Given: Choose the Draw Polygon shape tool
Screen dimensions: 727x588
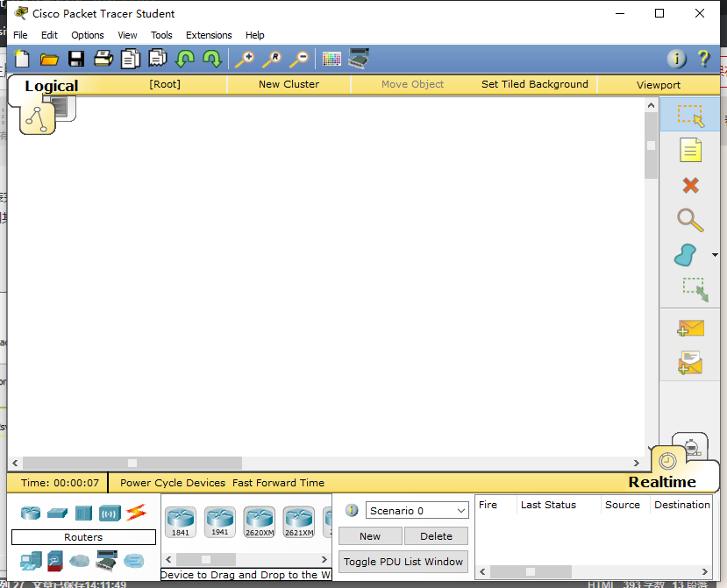Looking at the screenshot, I should pyautogui.click(x=685, y=255).
